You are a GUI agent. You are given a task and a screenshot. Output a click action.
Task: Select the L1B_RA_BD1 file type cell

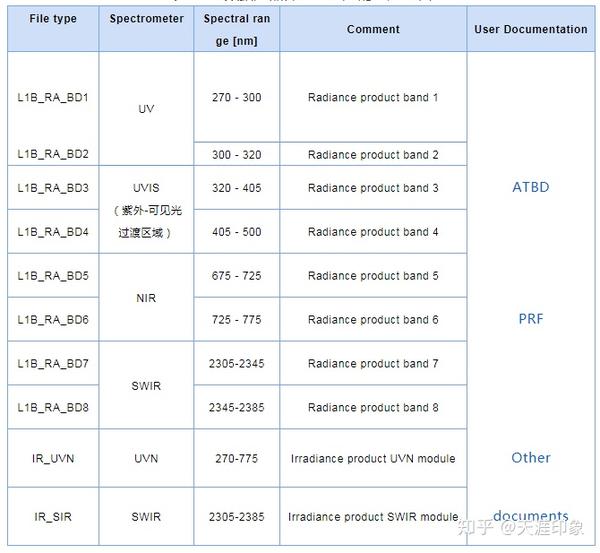53,98
